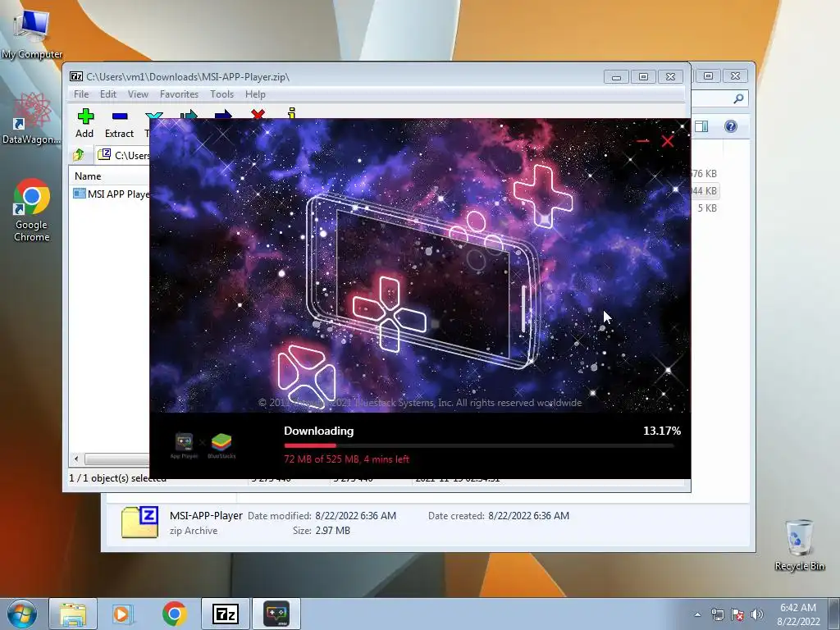Open the Edit menu in 7-Zip
Viewport: 840px width, 630px height.
tap(107, 94)
